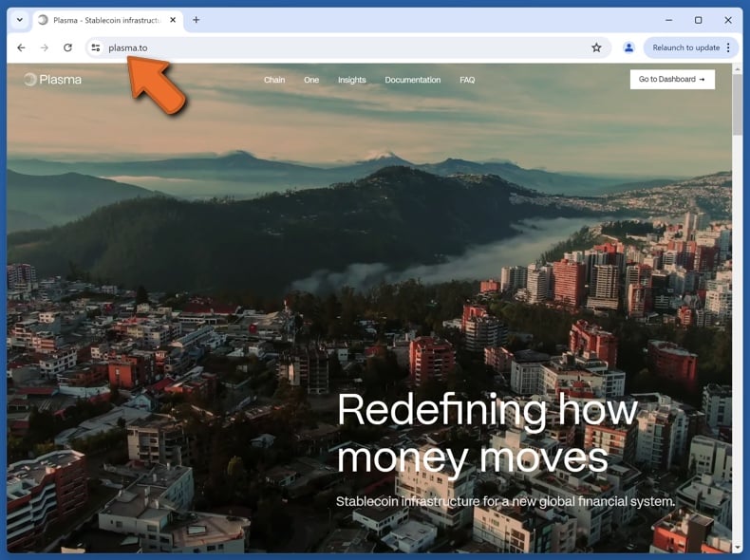Click the browser back arrow

click(21, 47)
